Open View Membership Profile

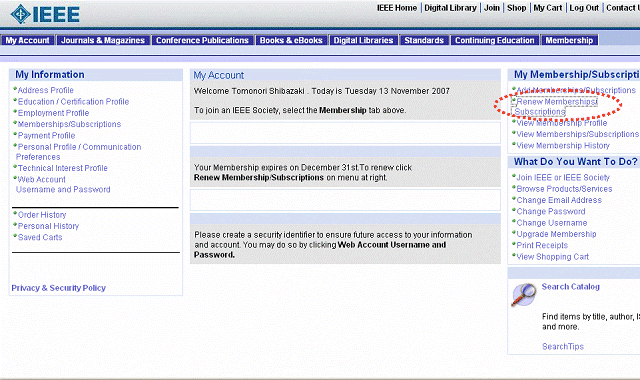[562, 123]
